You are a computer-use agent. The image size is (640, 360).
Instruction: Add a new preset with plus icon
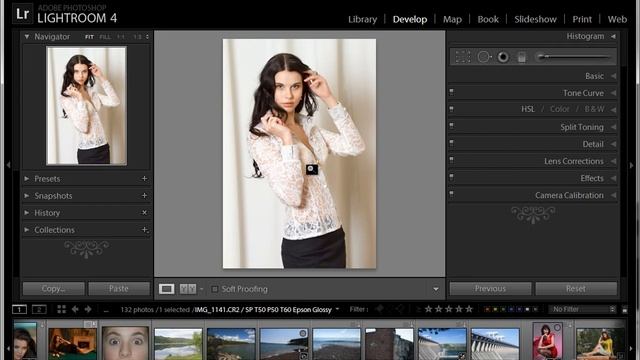tap(144, 178)
